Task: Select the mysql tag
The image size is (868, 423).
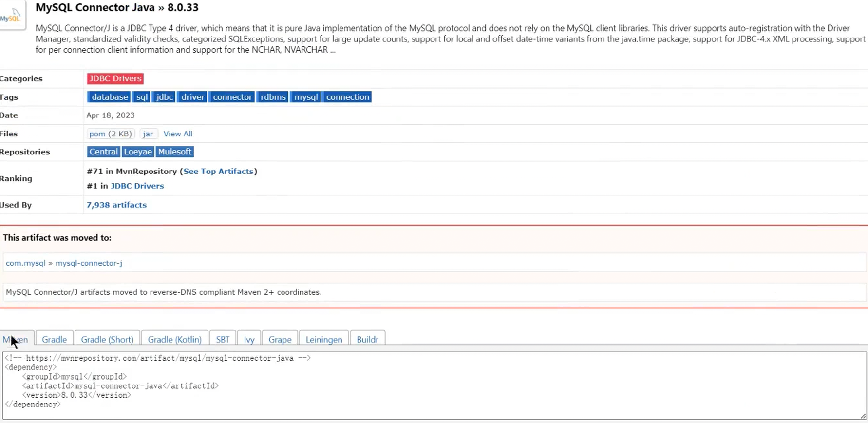Action: 306,97
